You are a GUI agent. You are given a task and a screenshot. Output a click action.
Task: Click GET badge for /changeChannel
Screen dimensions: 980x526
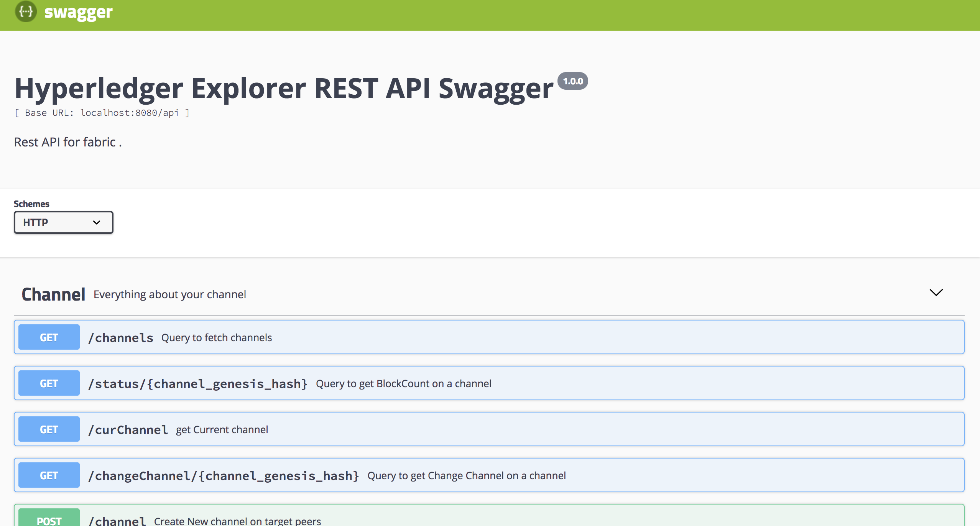[x=49, y=475]
